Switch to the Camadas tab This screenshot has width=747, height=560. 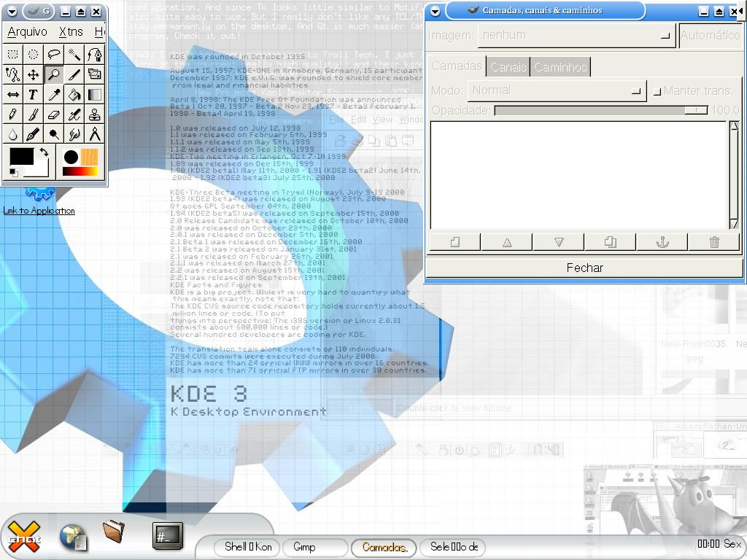(x=457, y=66)
